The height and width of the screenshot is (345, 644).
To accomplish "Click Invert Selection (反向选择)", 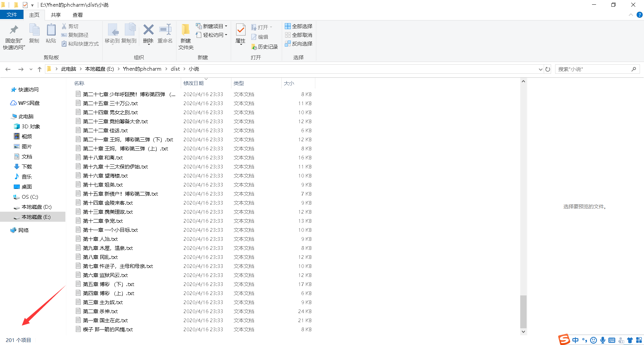I will (299, 44).
